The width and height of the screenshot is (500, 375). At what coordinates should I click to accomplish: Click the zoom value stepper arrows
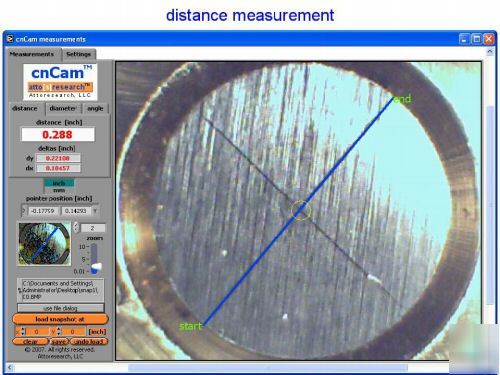(x=76, y=227)
